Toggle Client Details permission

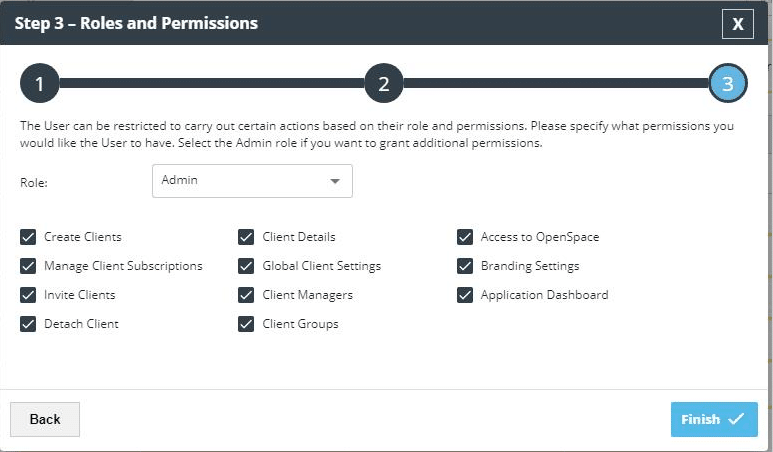[x=246, y=237]
